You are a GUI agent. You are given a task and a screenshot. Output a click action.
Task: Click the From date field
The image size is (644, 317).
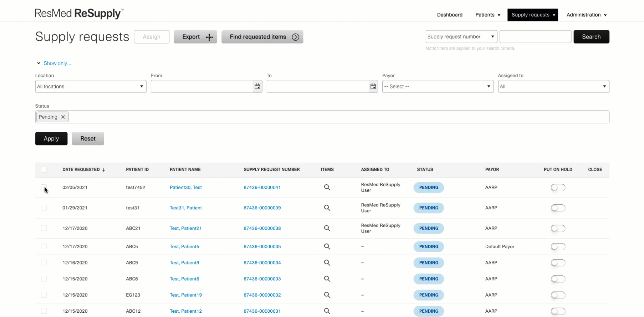pyautogui.click(x=202, y=86)
